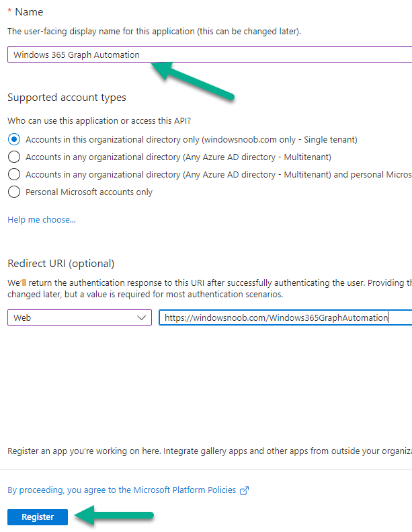Select Multitenant and personal Microsoft accounts radio
Image resolution: width=412 pixels, height=532 pixels.
tap(14, 174)
